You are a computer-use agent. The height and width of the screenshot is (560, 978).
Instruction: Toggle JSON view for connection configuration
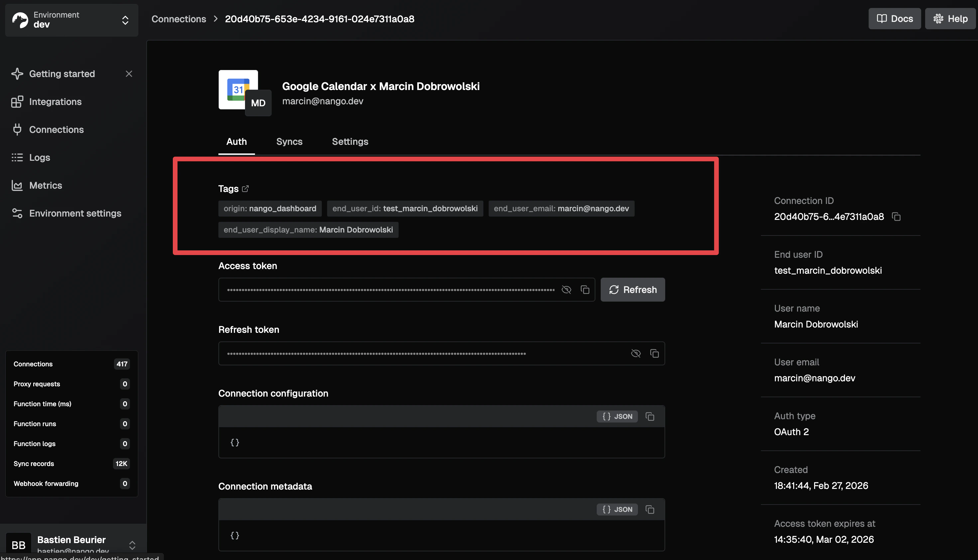point(617,416)
